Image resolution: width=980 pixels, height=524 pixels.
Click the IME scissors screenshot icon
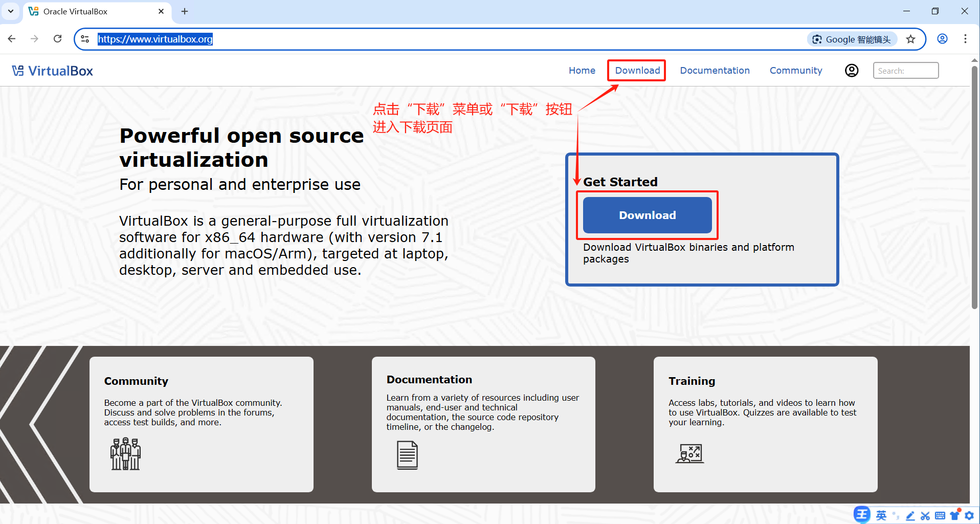click(x=925, y=516)
